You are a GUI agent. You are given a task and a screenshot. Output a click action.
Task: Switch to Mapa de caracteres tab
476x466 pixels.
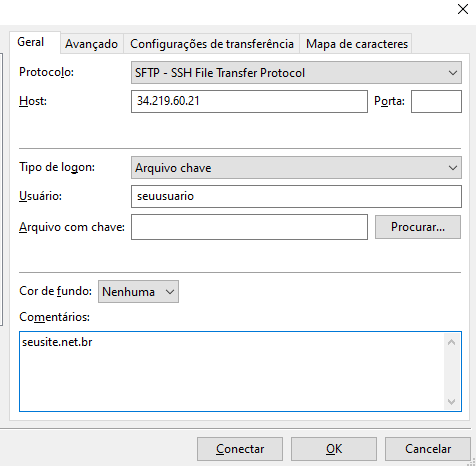click(x=356, y=44)
